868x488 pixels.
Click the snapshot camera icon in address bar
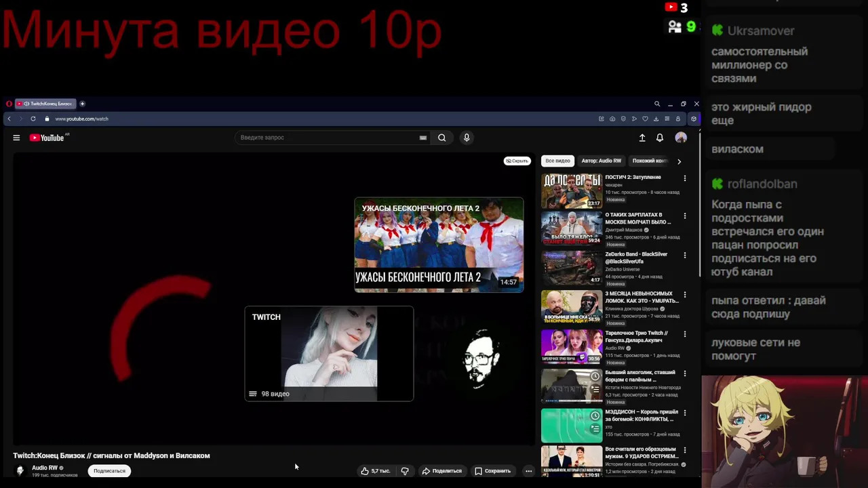click(612, 119)
